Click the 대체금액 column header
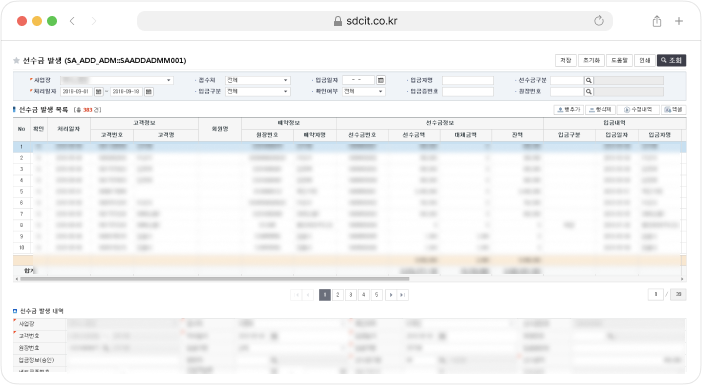The image size is (702, 385). 466,135
